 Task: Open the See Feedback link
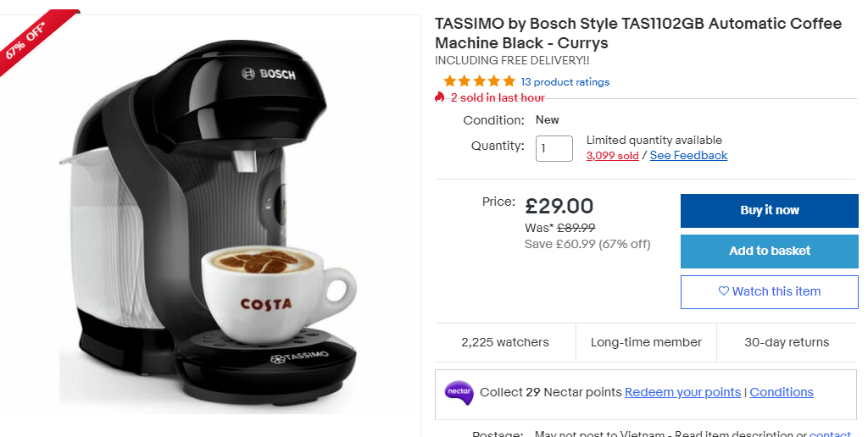[688, 156]
